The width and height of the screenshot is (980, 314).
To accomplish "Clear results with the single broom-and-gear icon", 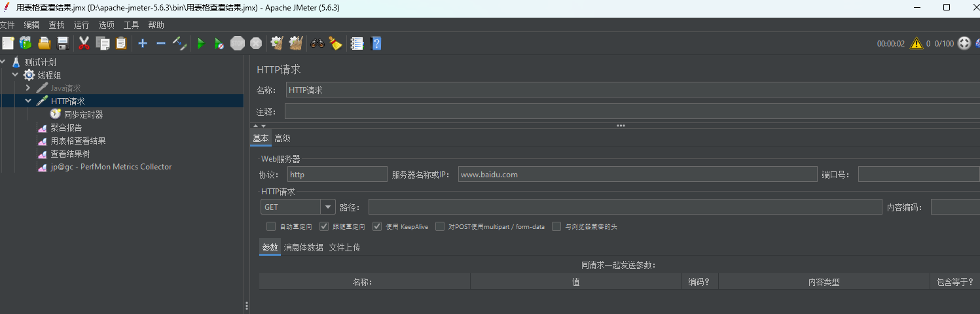I will (277, 43).
